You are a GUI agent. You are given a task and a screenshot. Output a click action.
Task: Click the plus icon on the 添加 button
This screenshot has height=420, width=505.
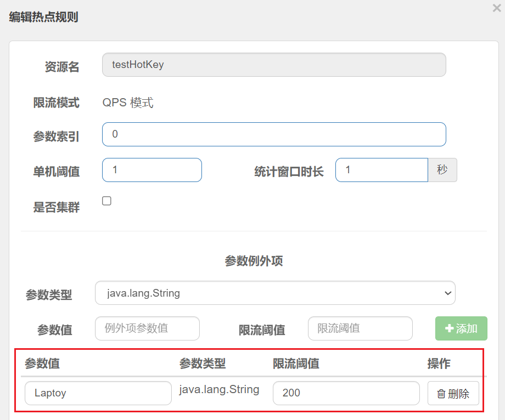pos(451,328)
